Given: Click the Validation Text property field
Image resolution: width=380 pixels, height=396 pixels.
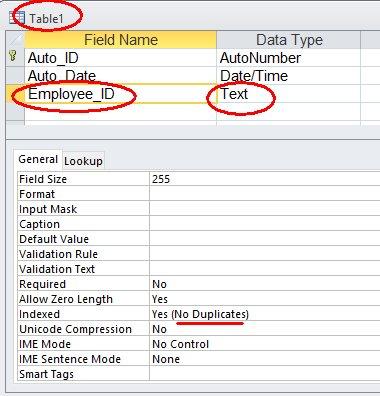Looking at the screenshot, I should [x=265, y=269].
